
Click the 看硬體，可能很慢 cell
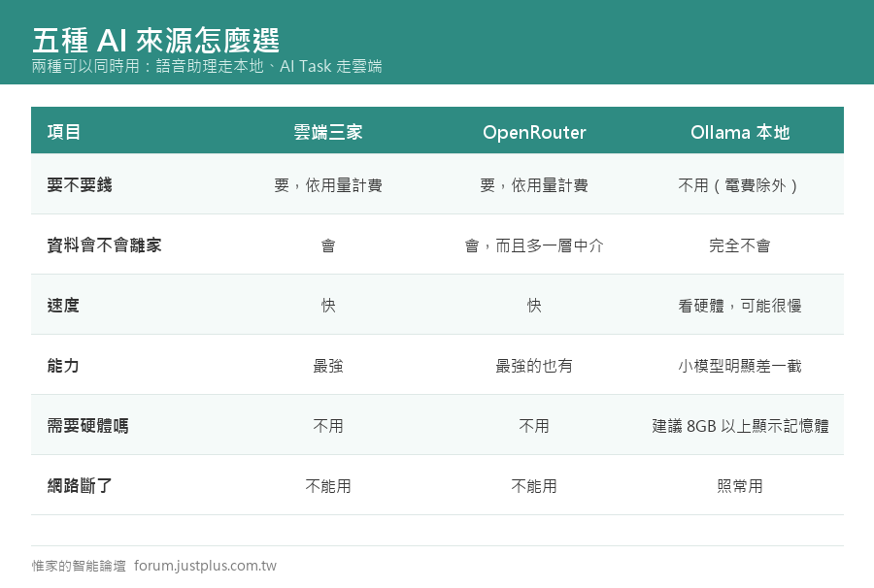740,305
